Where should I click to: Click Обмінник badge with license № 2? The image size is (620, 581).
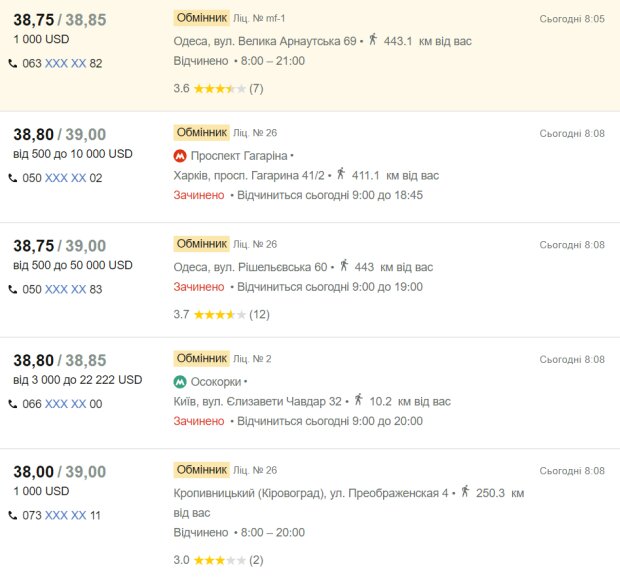[x=201, y=359]
